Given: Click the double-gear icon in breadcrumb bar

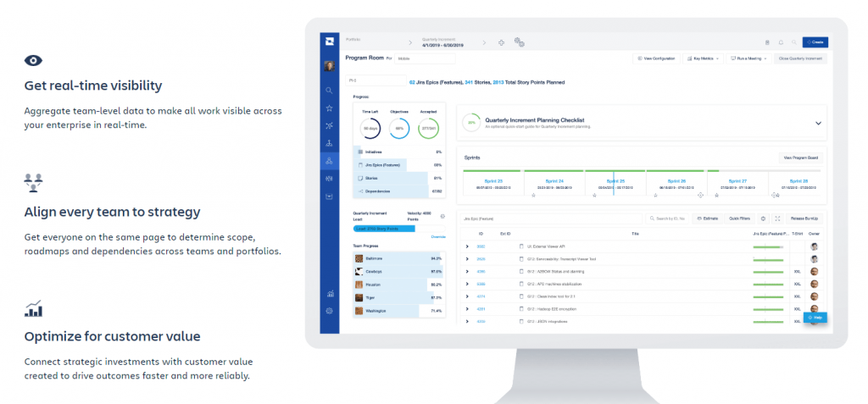Looking at the screenshot, I should 520,42.
